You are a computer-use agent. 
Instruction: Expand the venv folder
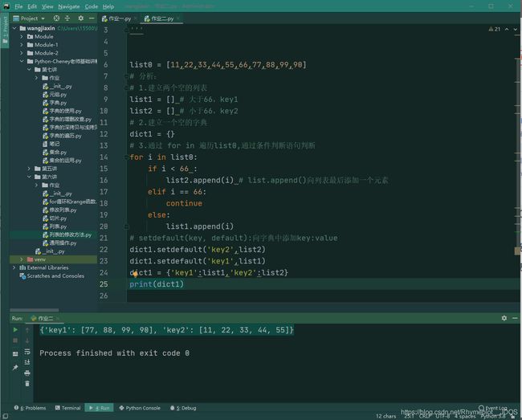(x=22, y=259)
